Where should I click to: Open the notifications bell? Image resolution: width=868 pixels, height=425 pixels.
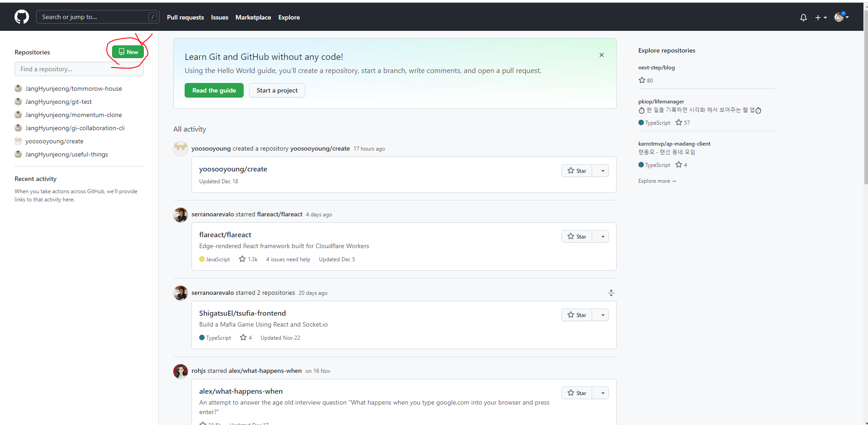click(804, 18)
